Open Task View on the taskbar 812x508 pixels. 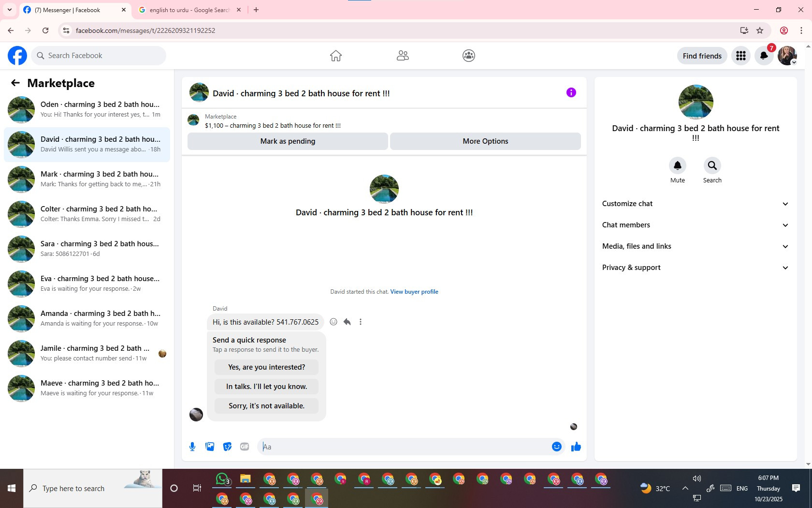pos(197,488)
